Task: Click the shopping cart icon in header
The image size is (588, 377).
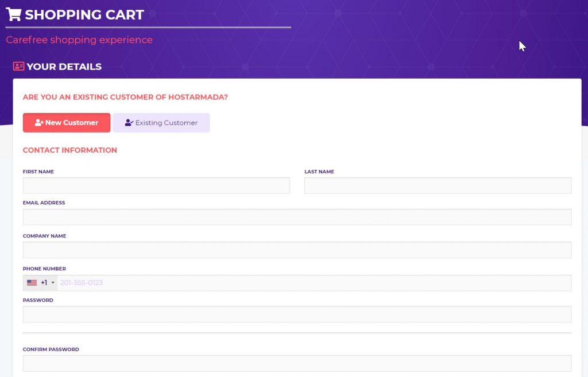Action: tap(13, 14)
